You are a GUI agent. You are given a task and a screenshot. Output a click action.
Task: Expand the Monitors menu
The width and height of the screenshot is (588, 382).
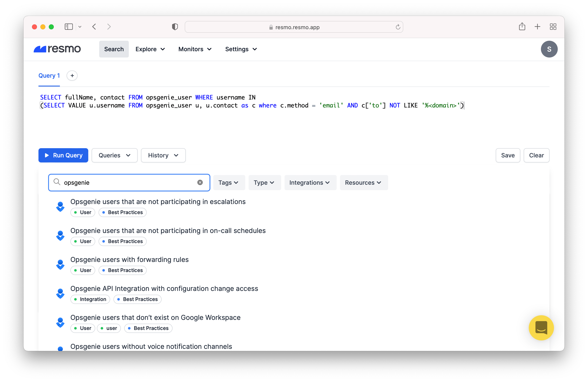(195, 49)
